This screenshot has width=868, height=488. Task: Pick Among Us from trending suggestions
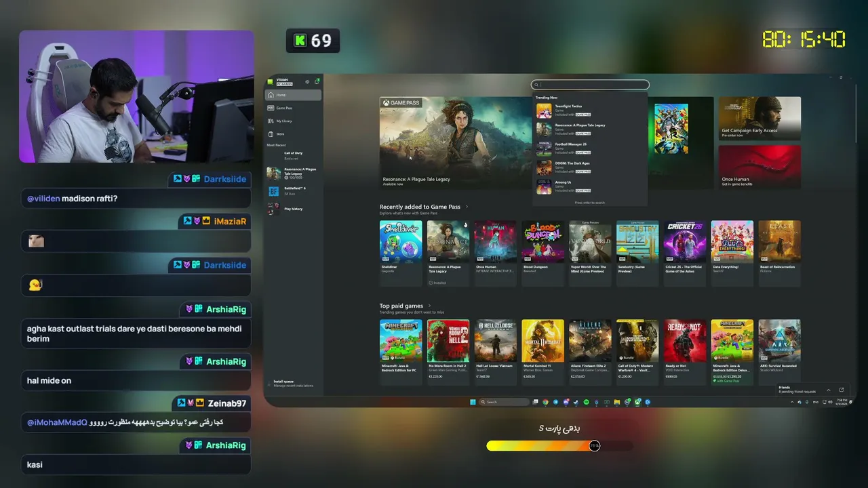(589, 186)
